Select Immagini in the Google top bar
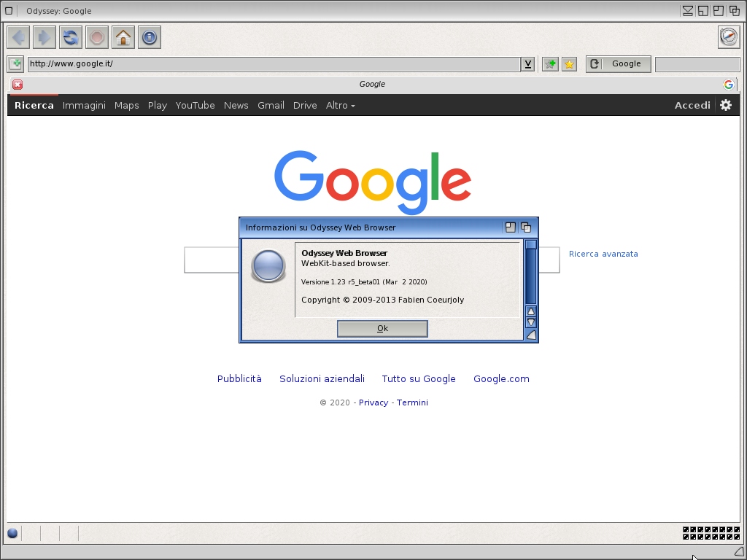 tap(84, 106)
